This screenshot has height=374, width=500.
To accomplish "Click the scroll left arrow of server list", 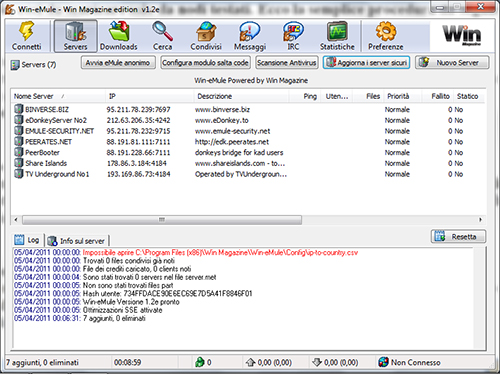I will [16, 220].
